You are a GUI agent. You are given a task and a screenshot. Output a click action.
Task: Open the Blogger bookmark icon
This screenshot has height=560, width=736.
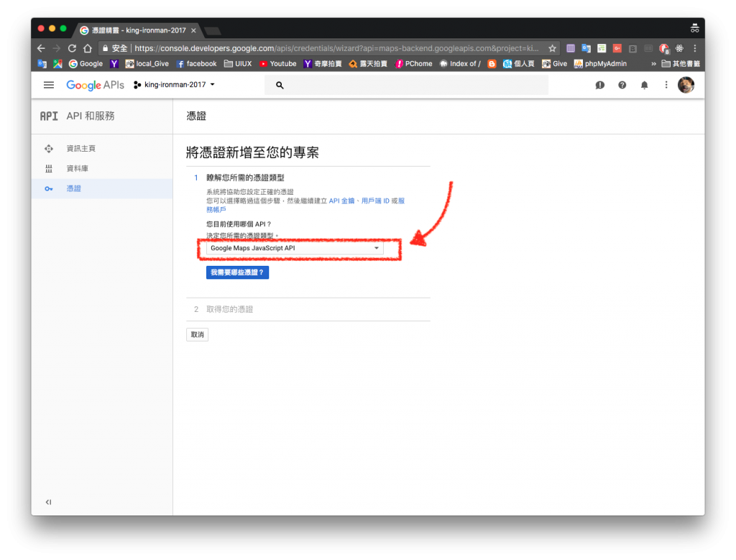(492, 64)
